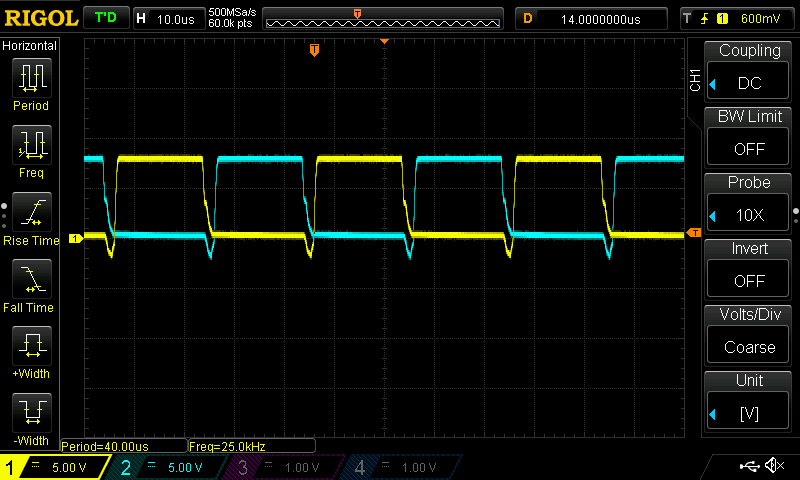This screenshot has height=480, width=800.
Task: Click the USB connection status icon
Action: [x=749, y=465]
